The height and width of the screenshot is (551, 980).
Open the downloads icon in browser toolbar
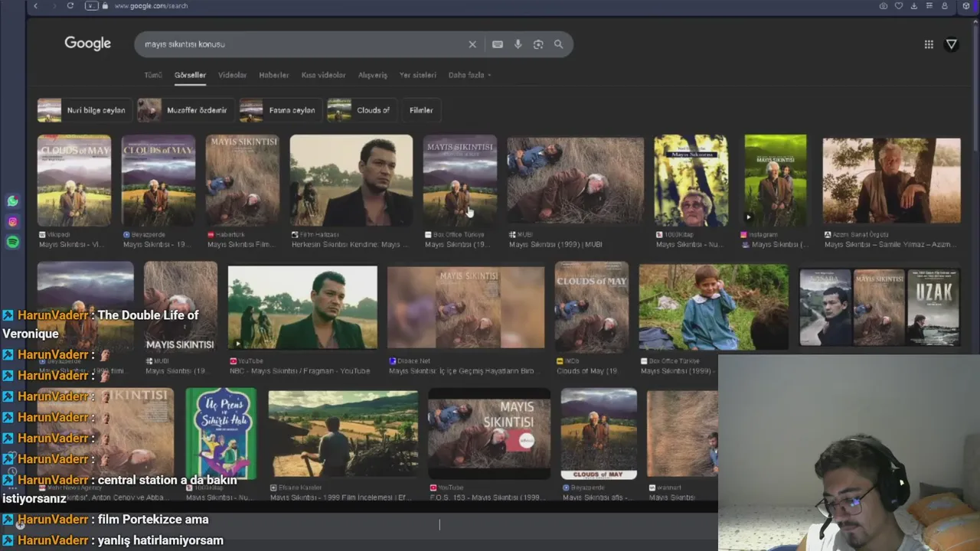pyautogui.click(x=914, y=6)
